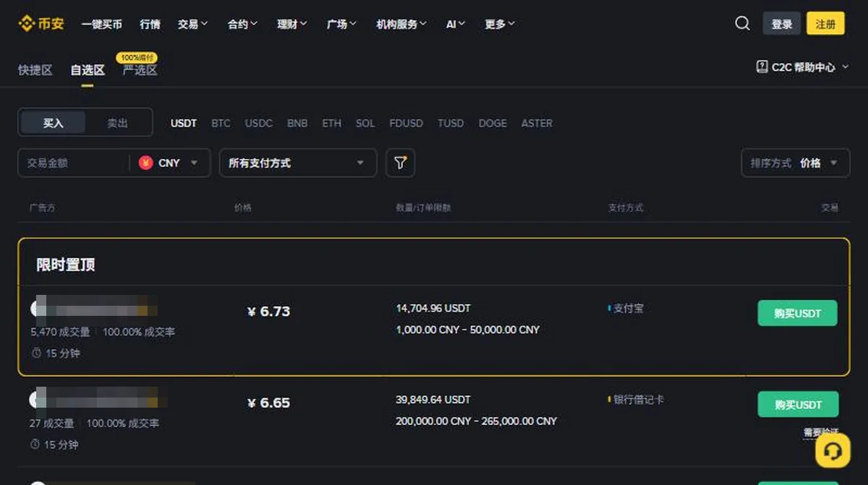
Task: Click the filter funnel icon button
Action: pos(400,163)
